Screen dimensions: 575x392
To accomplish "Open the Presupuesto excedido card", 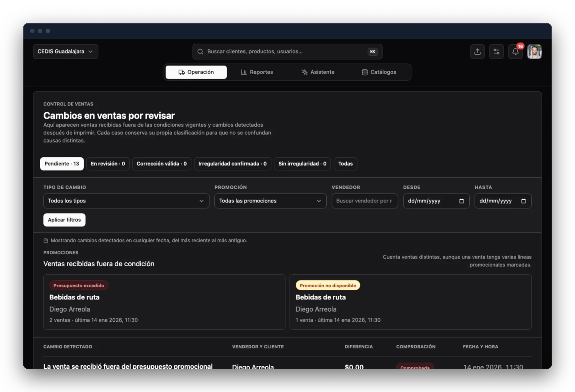I will tap(164, 302).
